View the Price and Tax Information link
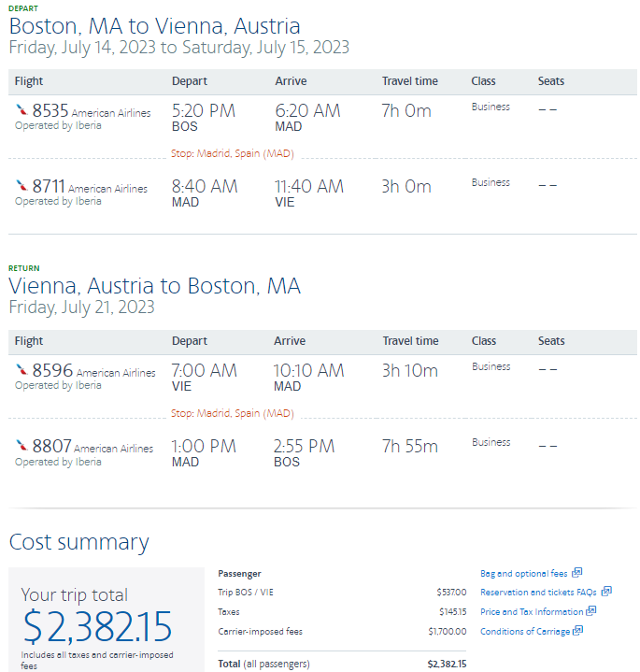The image size is (640, 672). click(531, 611)
